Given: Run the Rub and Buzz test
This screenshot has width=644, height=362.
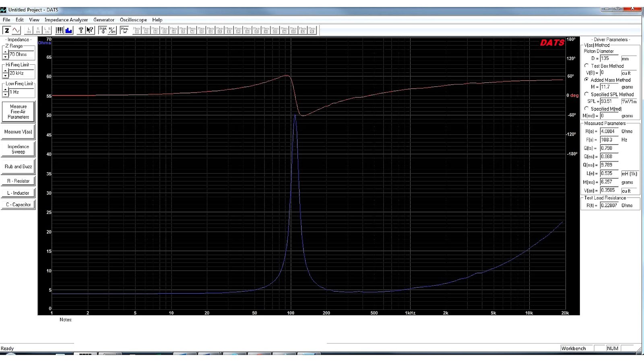Looking at the screenshot, I should click(x=18, y=167).
